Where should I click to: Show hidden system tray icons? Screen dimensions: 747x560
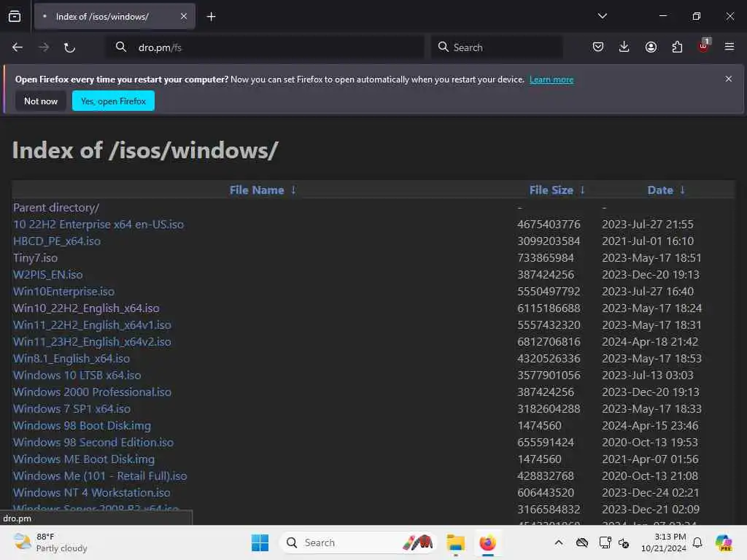coord(559,542)
